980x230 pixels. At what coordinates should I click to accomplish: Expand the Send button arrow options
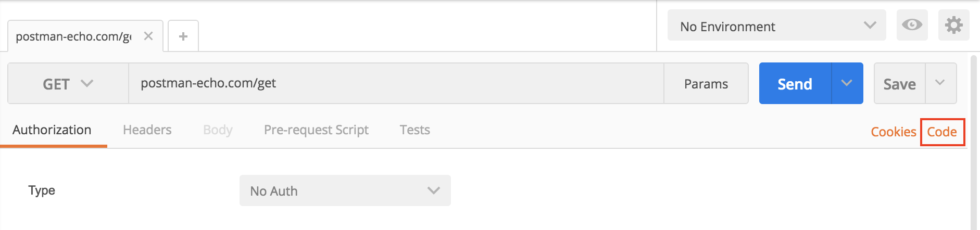847,83
